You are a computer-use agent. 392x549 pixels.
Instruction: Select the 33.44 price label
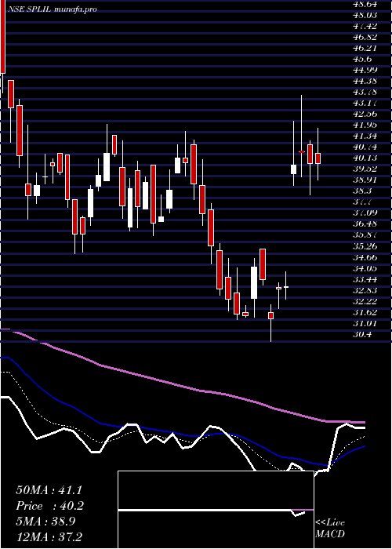pyautogui.click(x=366, y=279)
